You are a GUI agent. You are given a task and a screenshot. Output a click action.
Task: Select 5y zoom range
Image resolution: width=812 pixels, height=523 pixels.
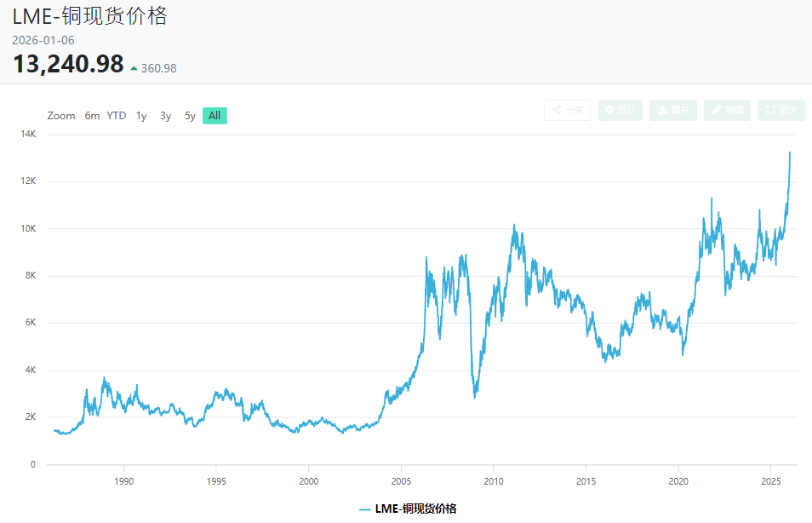[191, 116]
